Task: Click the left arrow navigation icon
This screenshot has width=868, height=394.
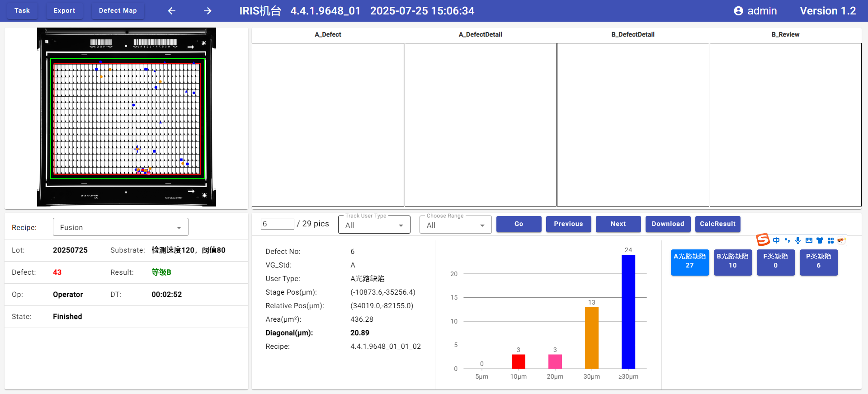Action: coord(172,11)
